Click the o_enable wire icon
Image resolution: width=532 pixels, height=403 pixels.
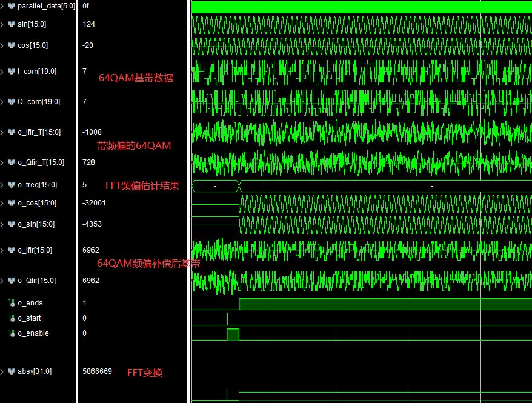click(12, 333)
